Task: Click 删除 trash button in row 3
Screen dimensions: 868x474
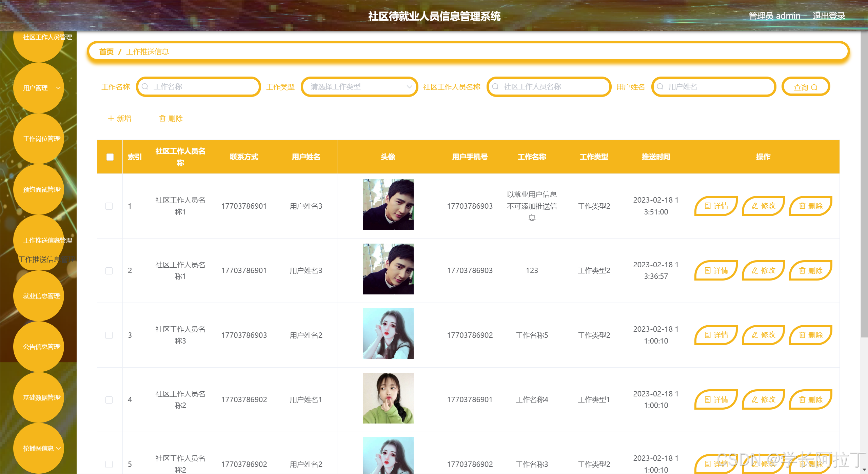Action: [x=810, y=335]
